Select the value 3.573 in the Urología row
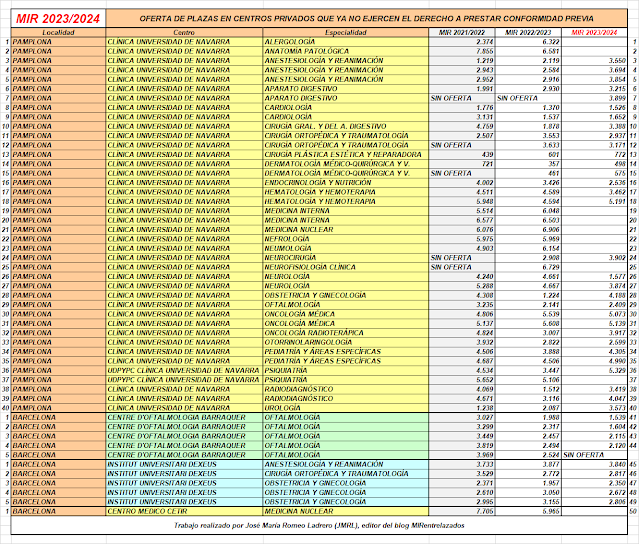639x544 pixels. point(617,408)
